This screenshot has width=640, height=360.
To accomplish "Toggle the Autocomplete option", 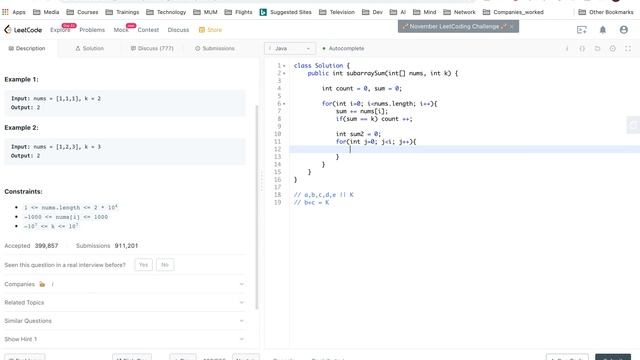I will (343, 49).
